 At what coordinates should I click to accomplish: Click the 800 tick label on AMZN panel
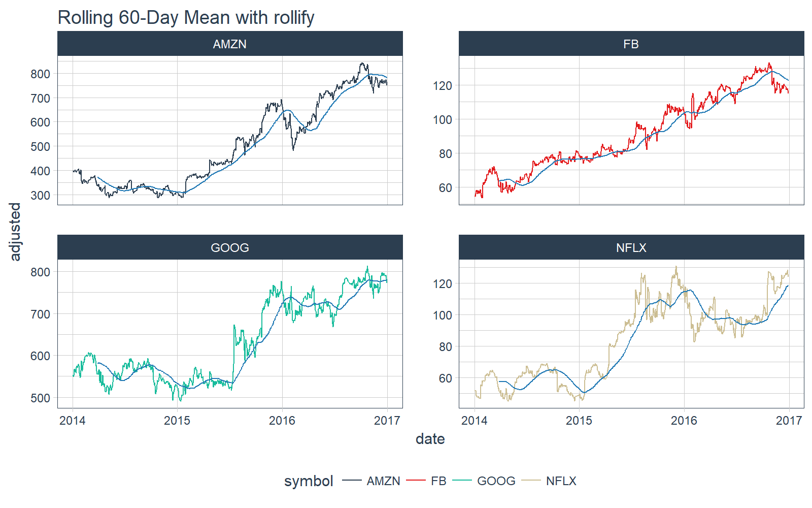click(41, 74)
